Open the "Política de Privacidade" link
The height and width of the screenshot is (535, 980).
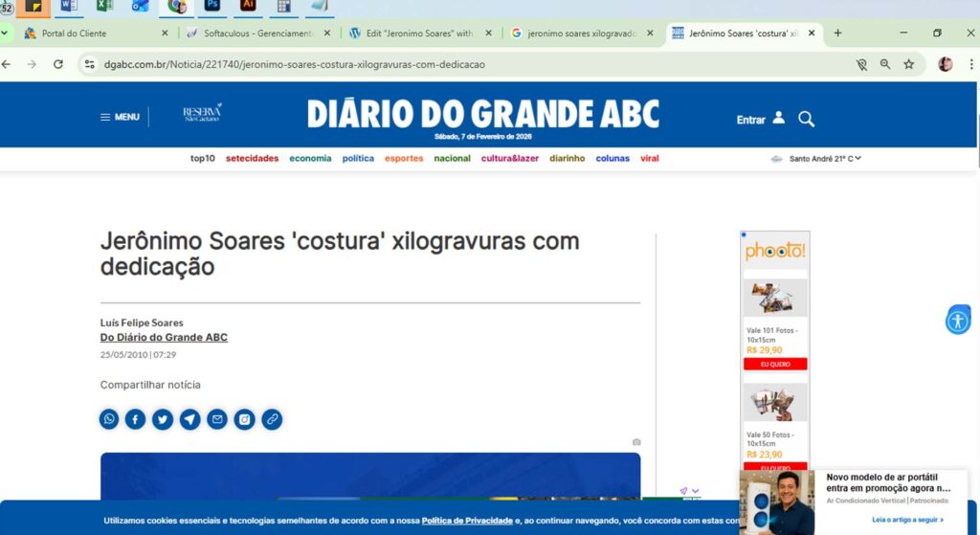[467, 521]
